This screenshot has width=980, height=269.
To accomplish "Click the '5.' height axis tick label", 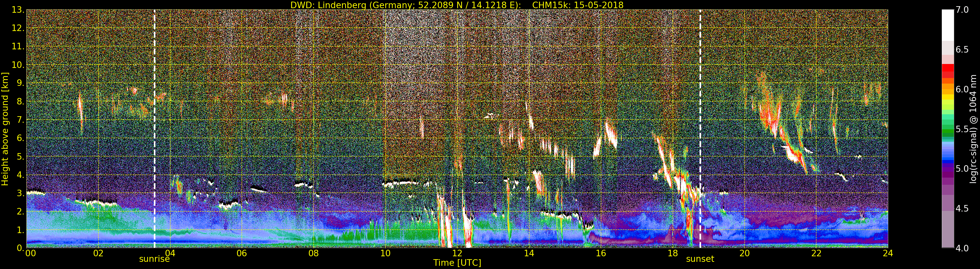I will pos(20,156).
